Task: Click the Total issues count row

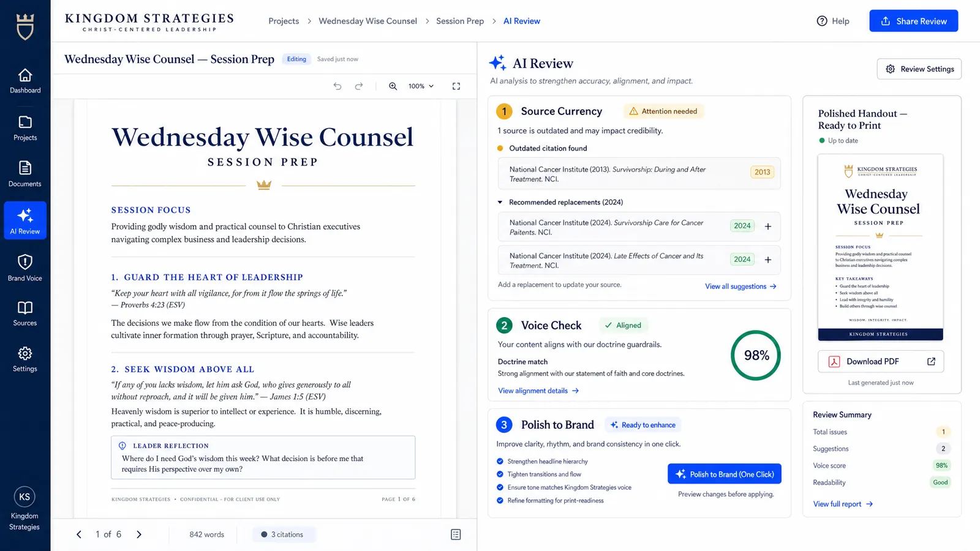Action: click(x=881, y=432)
